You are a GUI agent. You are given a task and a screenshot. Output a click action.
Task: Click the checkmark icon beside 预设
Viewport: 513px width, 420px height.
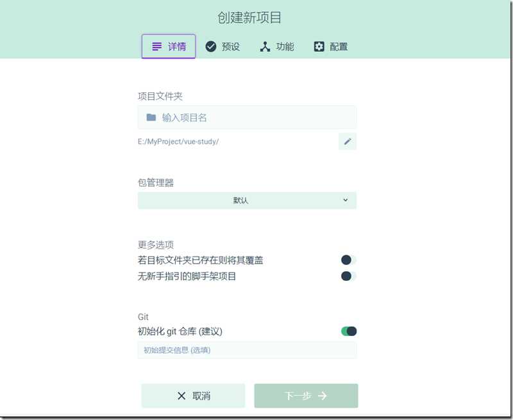click(x=211, y=46)
